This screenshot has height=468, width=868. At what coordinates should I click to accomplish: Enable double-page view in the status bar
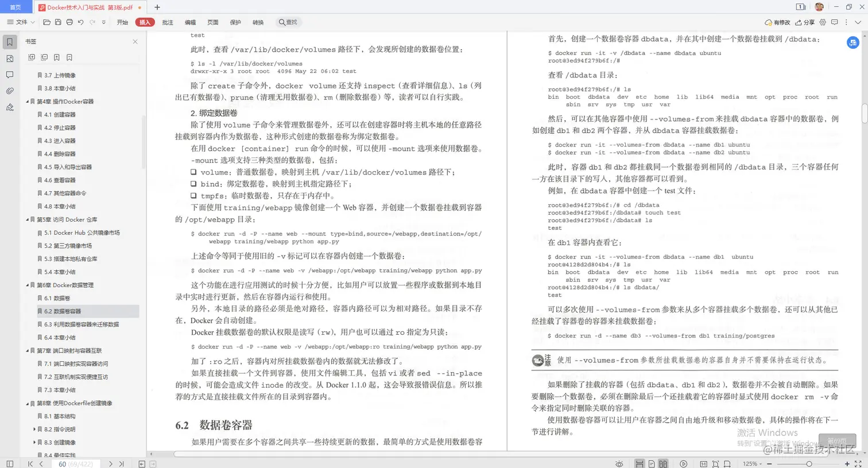tap(664, 463)
